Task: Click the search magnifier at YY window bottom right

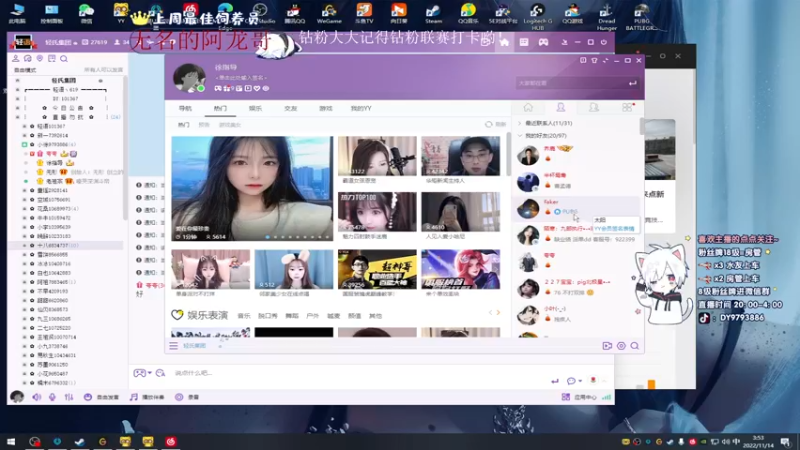Action: click(635, 346)
